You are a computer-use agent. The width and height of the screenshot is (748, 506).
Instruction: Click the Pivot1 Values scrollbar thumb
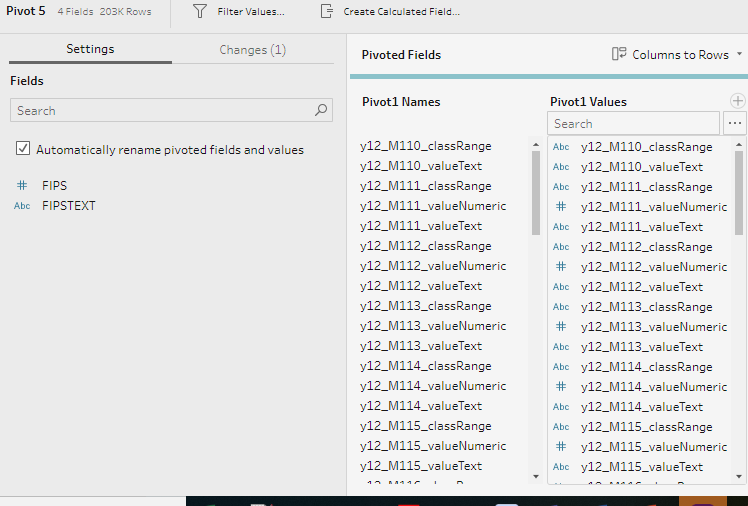738,193
